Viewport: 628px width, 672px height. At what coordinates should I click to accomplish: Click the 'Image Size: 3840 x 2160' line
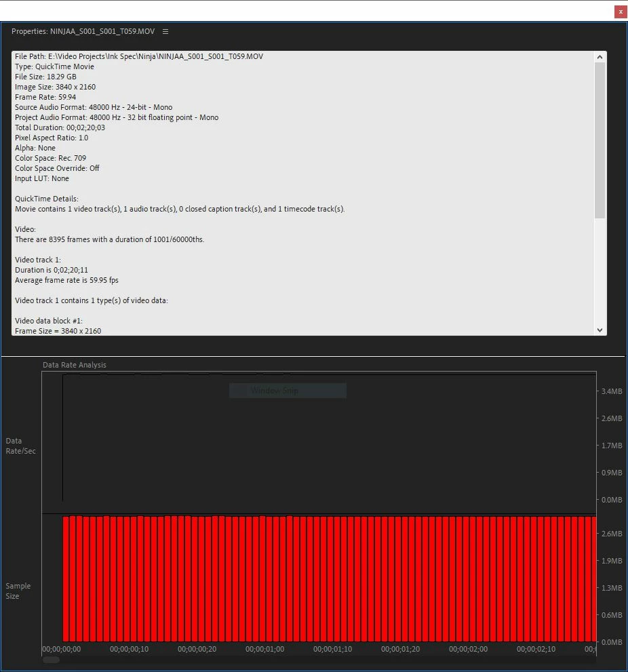(56, 87)
